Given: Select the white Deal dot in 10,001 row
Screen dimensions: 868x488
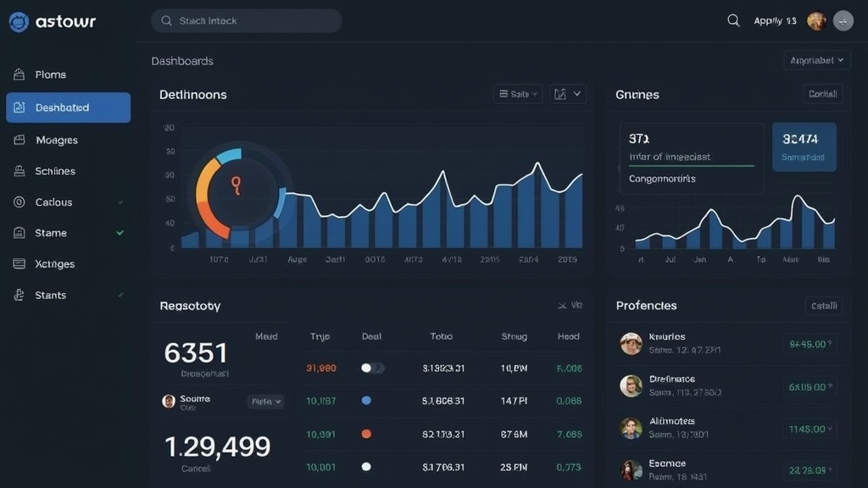Looking at the screenshot, I should [x=366, y=467].
